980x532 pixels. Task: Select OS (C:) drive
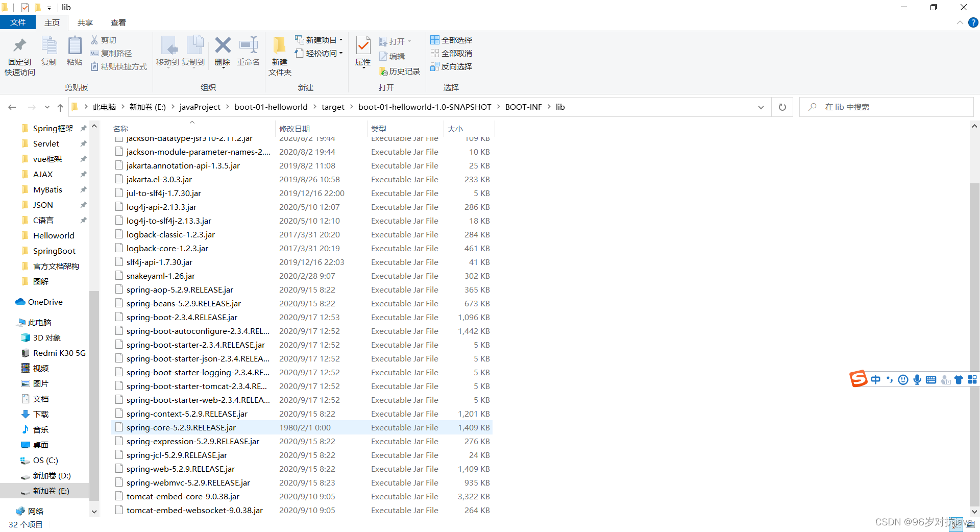(x=45, y=461)
